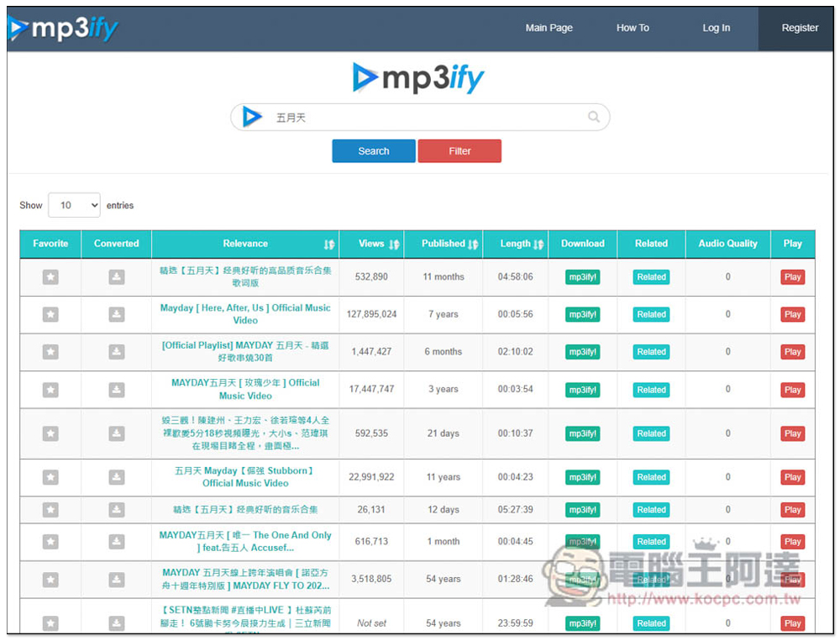This screenshot has height=641, width=840.
Task: Go to Main Page in the navigation
Action: [x=549, y=28]
